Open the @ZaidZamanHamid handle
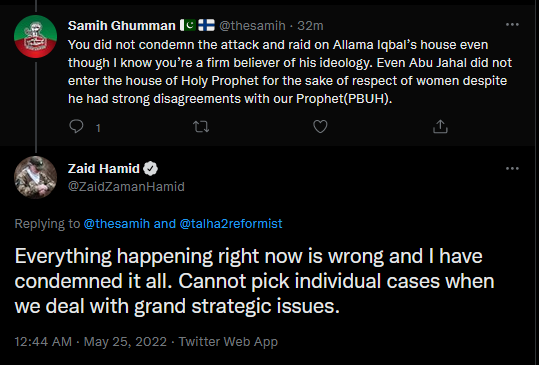539x365 pixels. [x=126, y=187]
